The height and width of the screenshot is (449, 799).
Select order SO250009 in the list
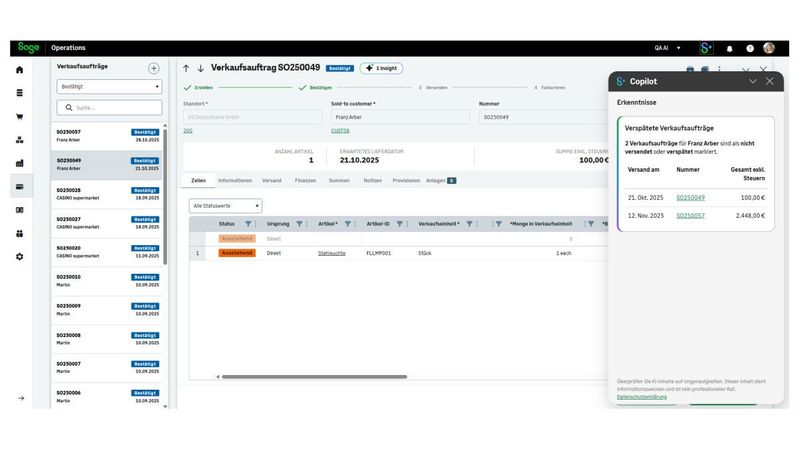click(x=107, y=310)
